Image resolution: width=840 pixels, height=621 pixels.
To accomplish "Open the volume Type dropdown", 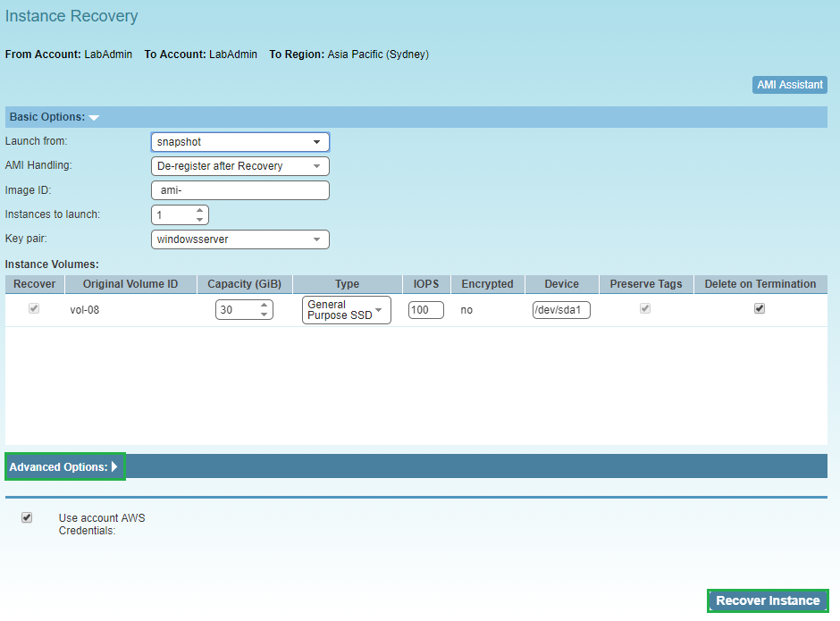I will click(346, 310).
